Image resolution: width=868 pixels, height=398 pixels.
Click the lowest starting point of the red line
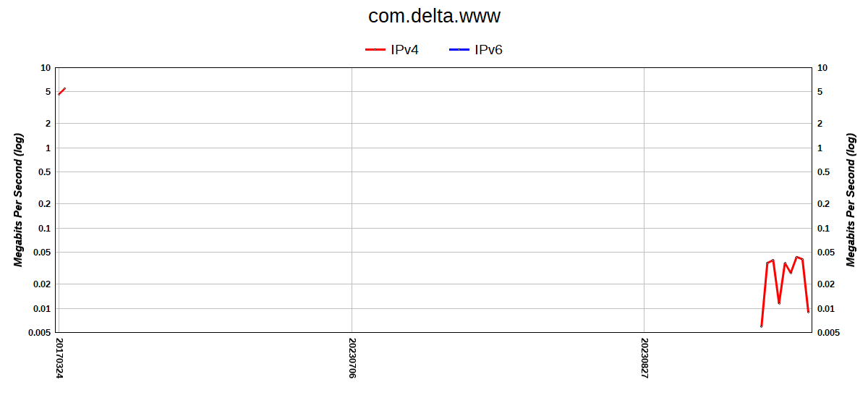click(762, 326)
